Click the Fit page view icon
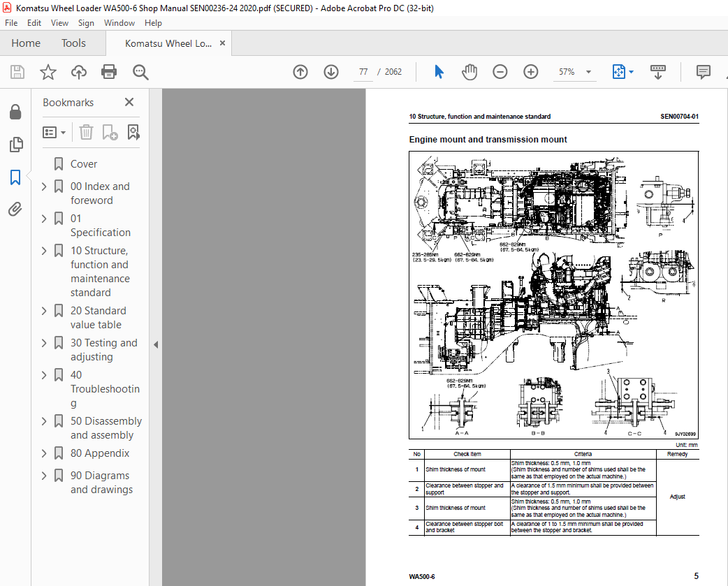The height and width of the screenshot is (586, 728). (619, 72)
